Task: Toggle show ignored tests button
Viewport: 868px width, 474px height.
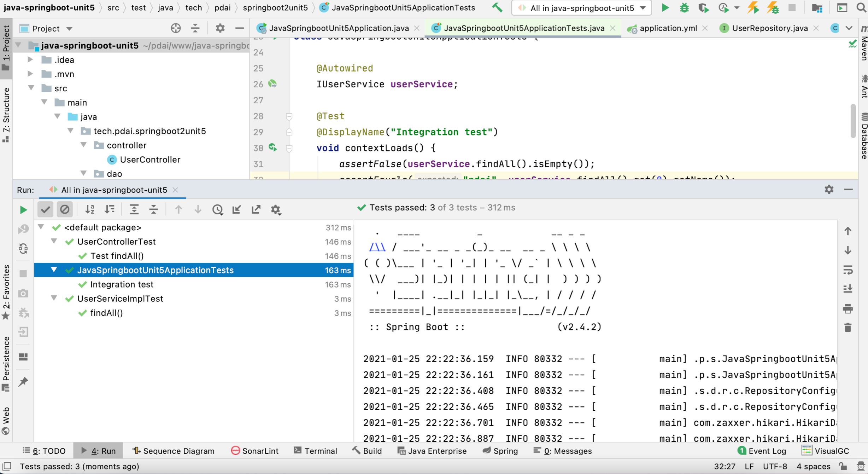Action: coord(65,209)
